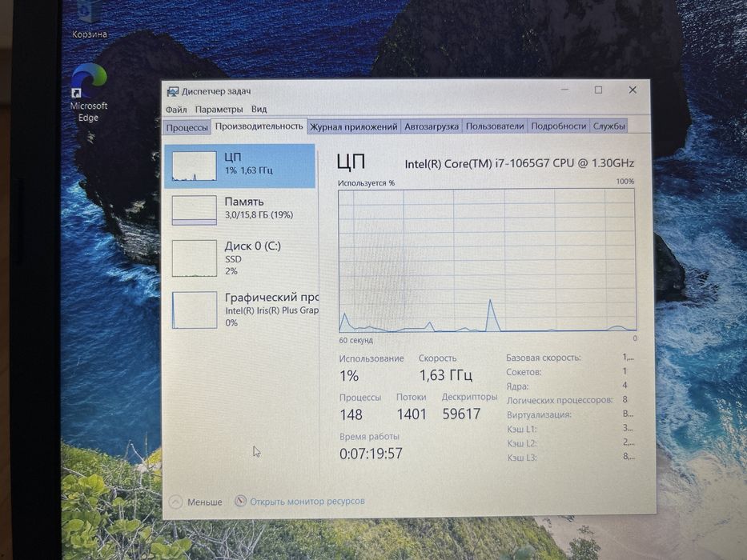Go to the Пользователи tab
The image size is (747, 560).
[x=495, y=126]
